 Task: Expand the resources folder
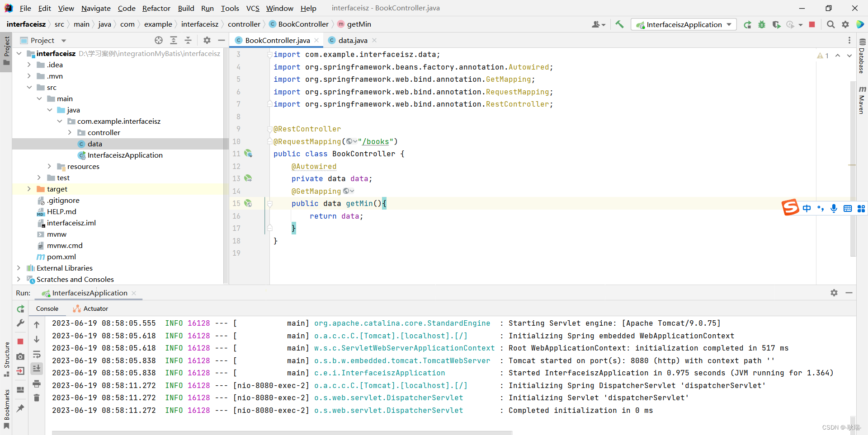(49, 166)
